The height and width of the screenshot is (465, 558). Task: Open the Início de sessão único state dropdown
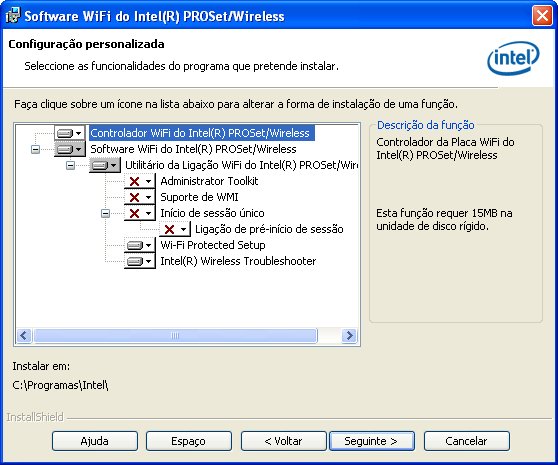point(140,213)
